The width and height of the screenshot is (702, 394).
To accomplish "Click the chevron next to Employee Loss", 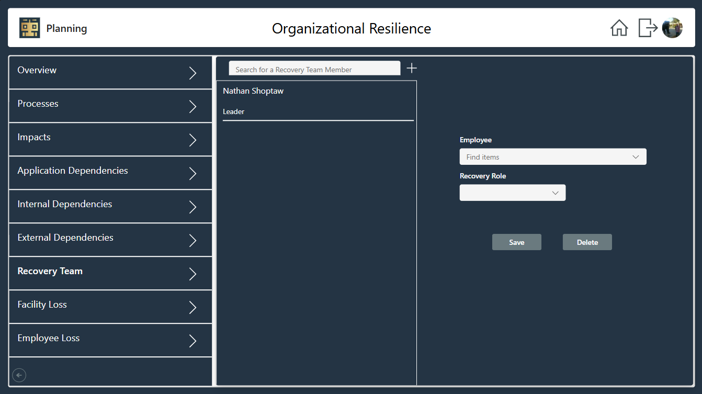I will (193, 341).
